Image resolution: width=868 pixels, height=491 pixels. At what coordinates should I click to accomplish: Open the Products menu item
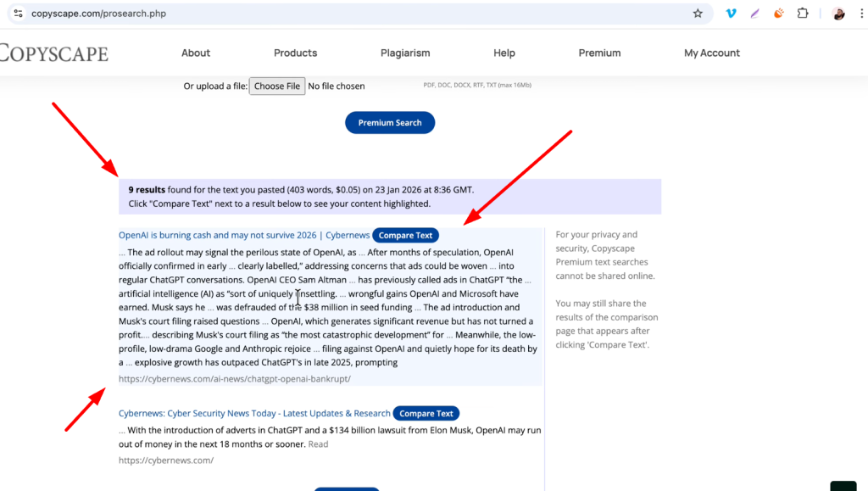295,53
